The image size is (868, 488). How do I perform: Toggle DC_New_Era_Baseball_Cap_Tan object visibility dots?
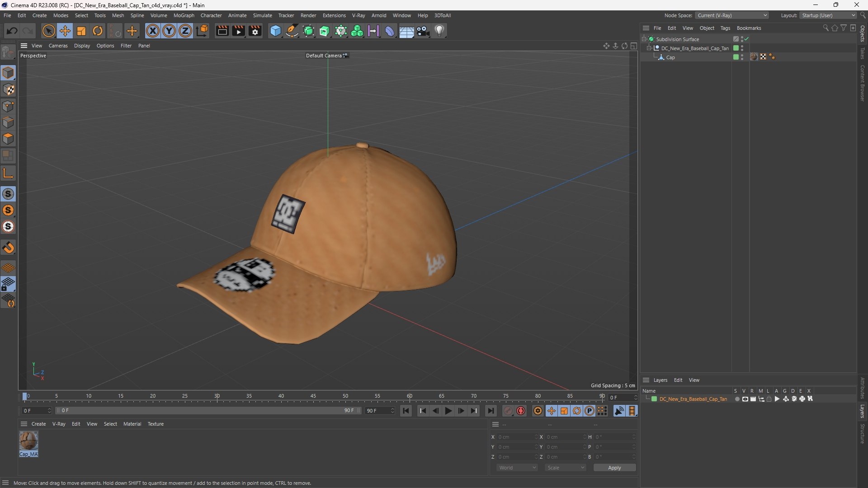click(x=742, y=48)
